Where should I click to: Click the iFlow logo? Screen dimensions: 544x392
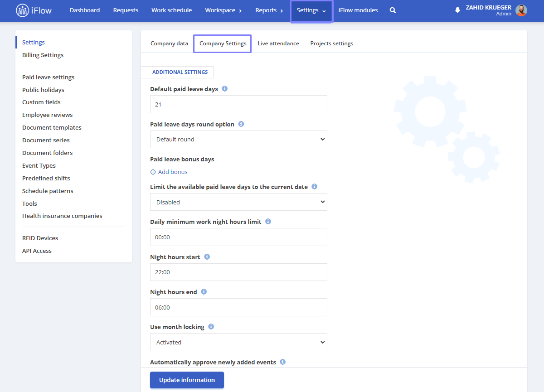(34, 10)
